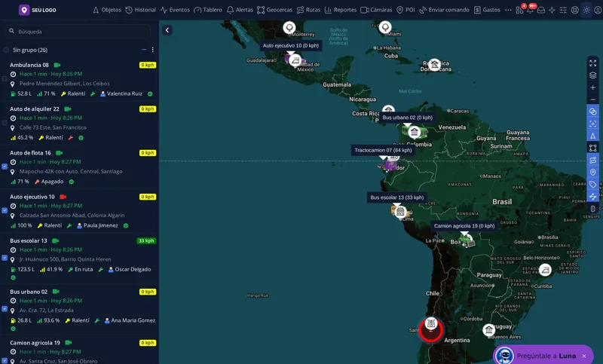This screenshot has width=603, height=364.
Task: Open the inbox tray icon
Action: coord(541,10)
